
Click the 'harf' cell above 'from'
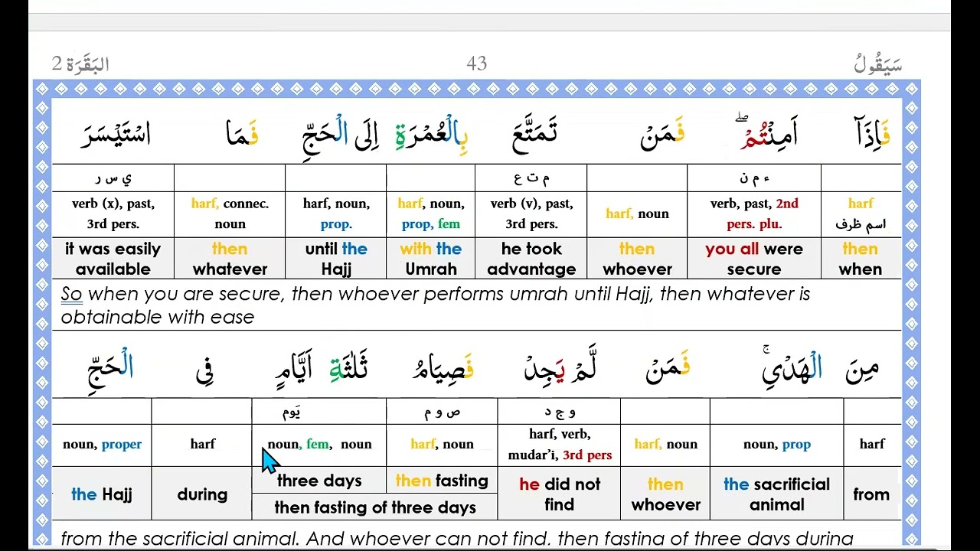coord(872,445)
